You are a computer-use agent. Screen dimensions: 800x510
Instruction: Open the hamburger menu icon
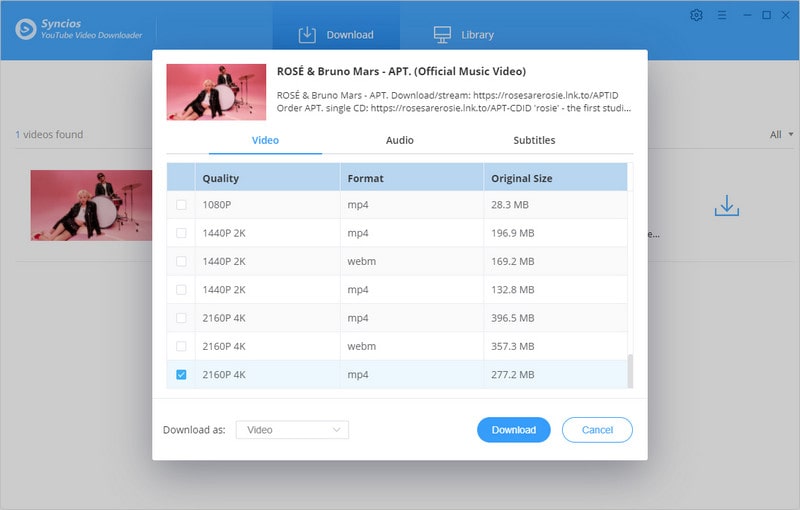721,15
